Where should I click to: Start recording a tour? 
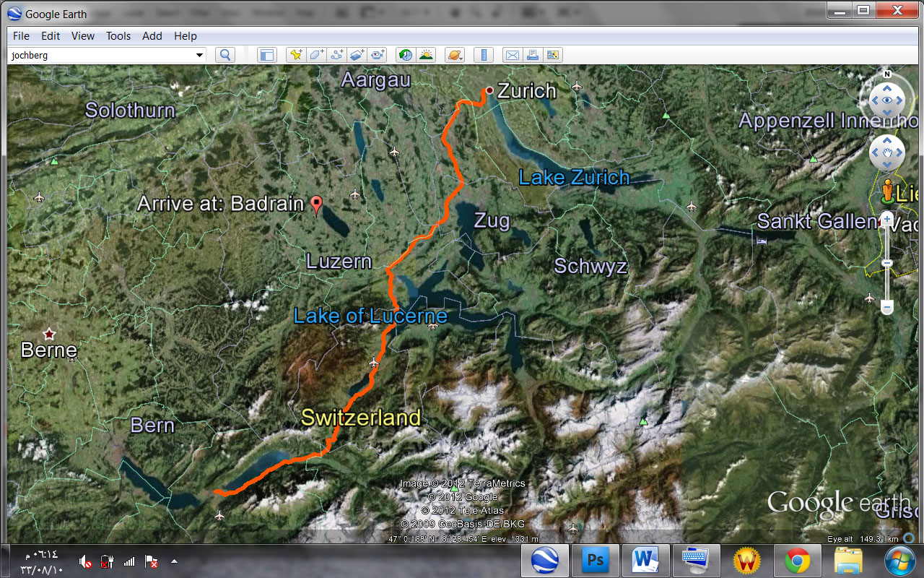378,55
